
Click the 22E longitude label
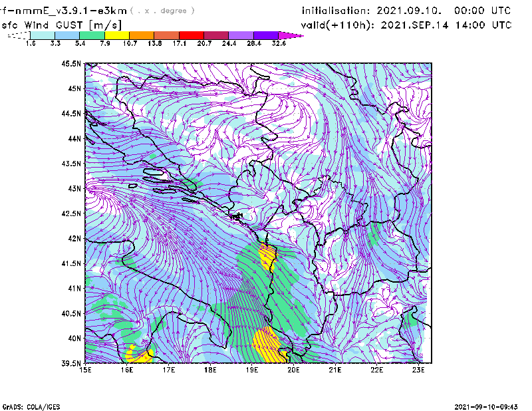pyautogui.click(x=377, y=370)
